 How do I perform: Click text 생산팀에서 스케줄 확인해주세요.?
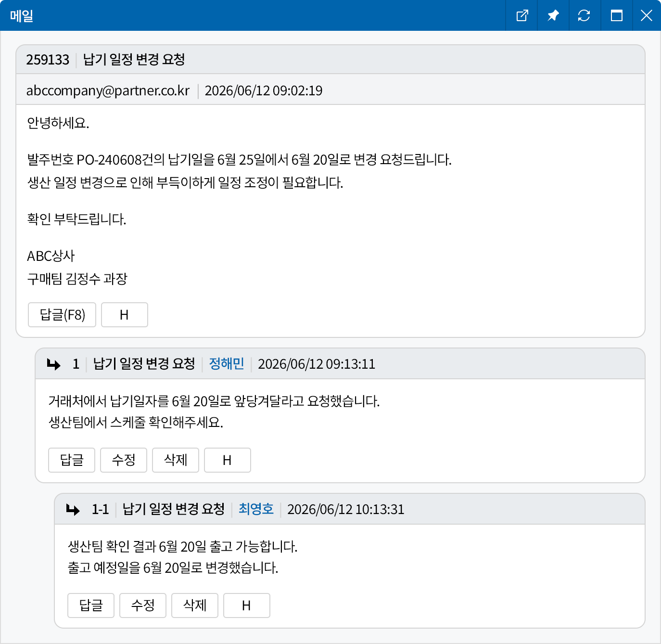coord(136,423)
